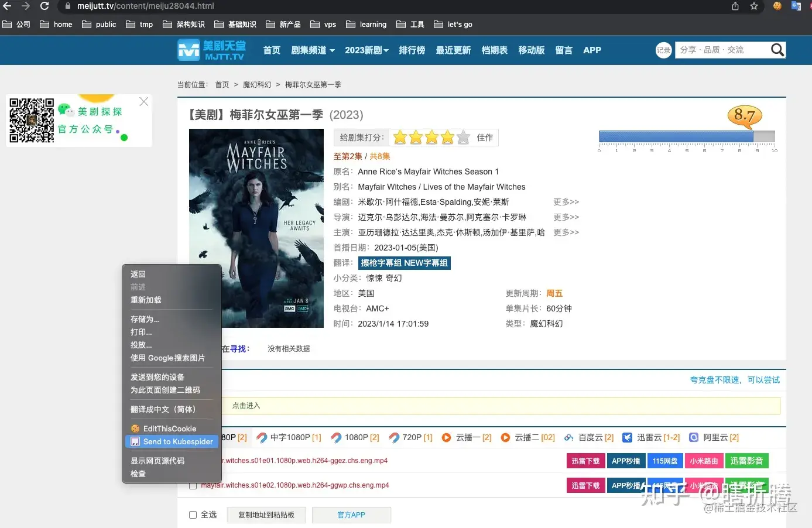Expand 更多>> for 主演 cast
812x528 pixels.
coord(566,232)
